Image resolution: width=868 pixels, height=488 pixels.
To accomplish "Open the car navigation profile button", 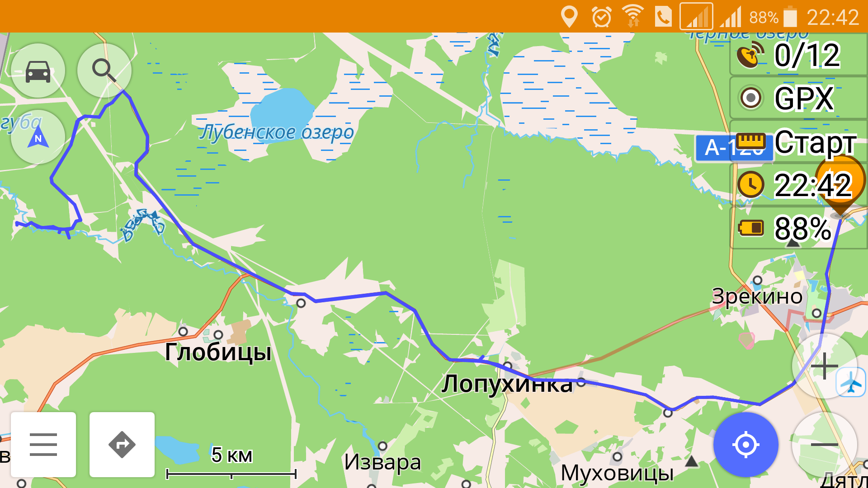I will pyautogui.click(x=38, y=71).
